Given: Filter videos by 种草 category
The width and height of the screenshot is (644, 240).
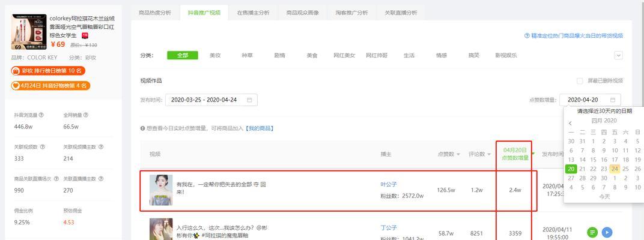Looking at the screenshot, I should pyautogui.click(x=248, y=55).
